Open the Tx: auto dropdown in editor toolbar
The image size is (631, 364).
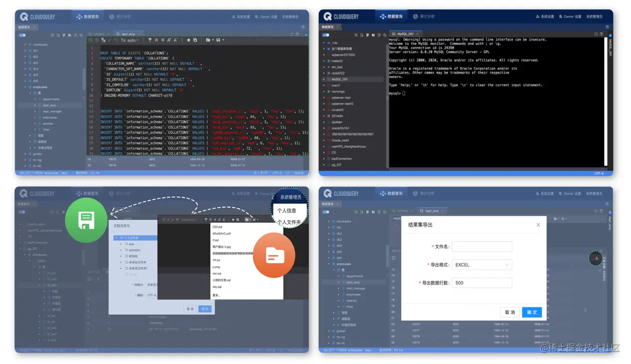[x=130, y=40]
